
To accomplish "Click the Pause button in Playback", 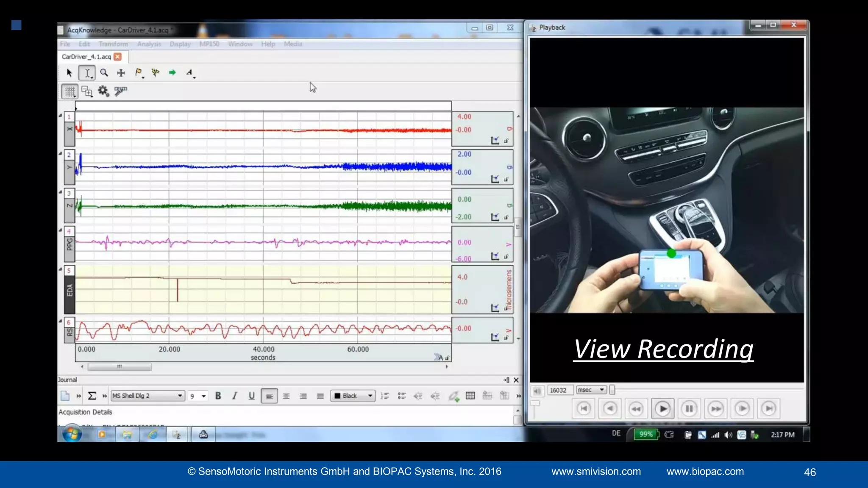I will [x=689, y=409].
